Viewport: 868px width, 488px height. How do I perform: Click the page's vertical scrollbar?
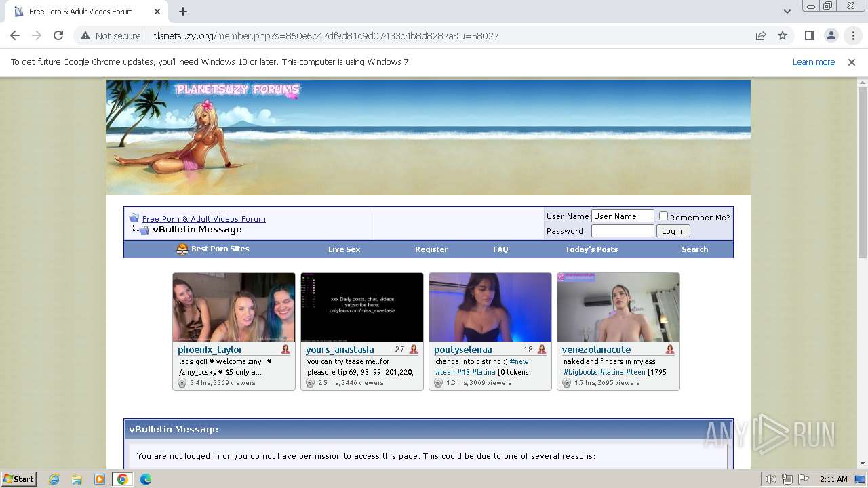tap(862, 173)
